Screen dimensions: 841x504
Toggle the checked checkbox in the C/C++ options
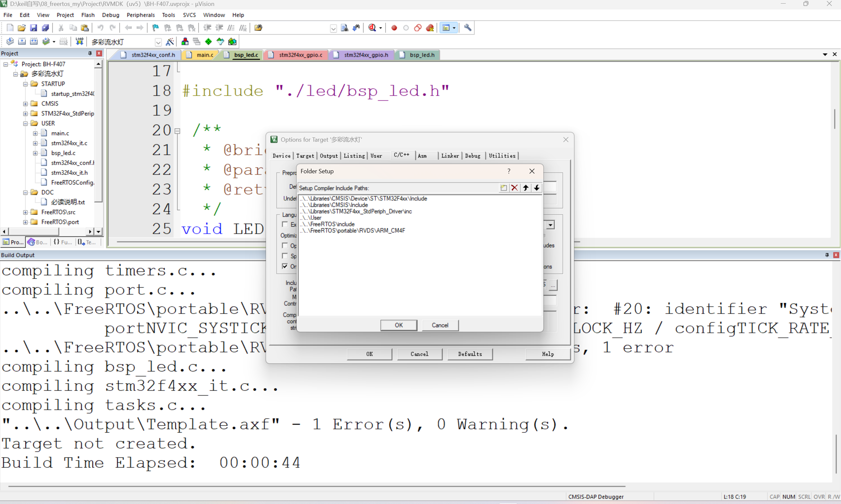click(x=285, y=266)
